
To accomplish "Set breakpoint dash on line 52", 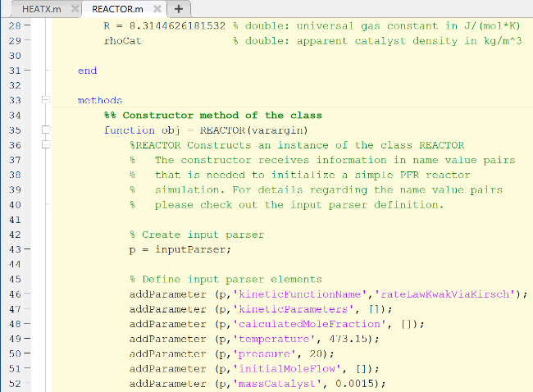I will (27, 383).
